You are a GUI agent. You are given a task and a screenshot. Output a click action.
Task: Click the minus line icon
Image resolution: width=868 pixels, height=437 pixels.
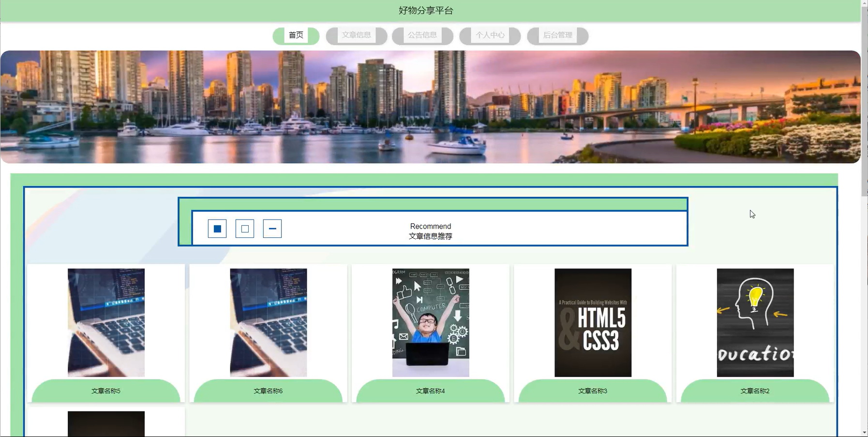coord(272,229)
